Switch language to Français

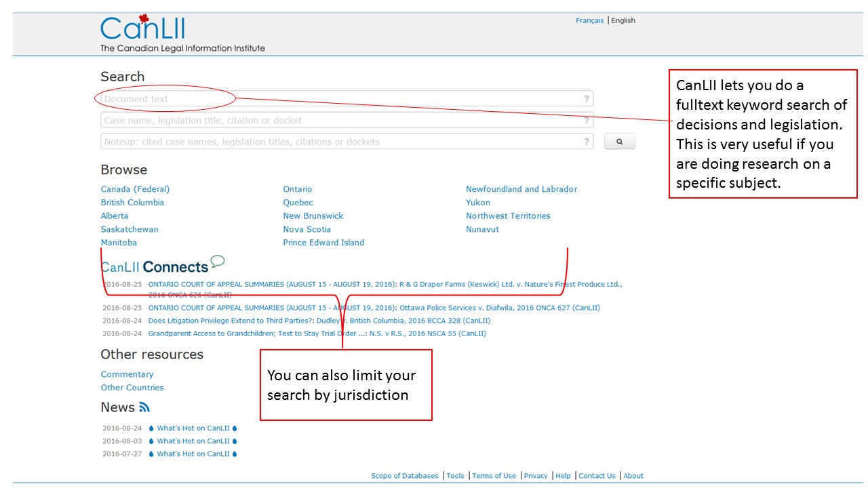coord(589,20)
